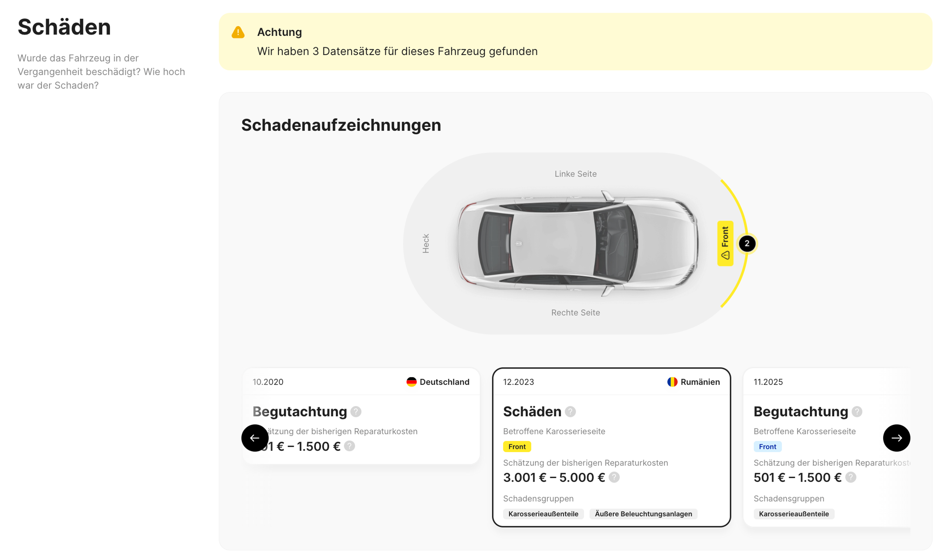Click the right arrow to see next records

[x=897, y=438]
